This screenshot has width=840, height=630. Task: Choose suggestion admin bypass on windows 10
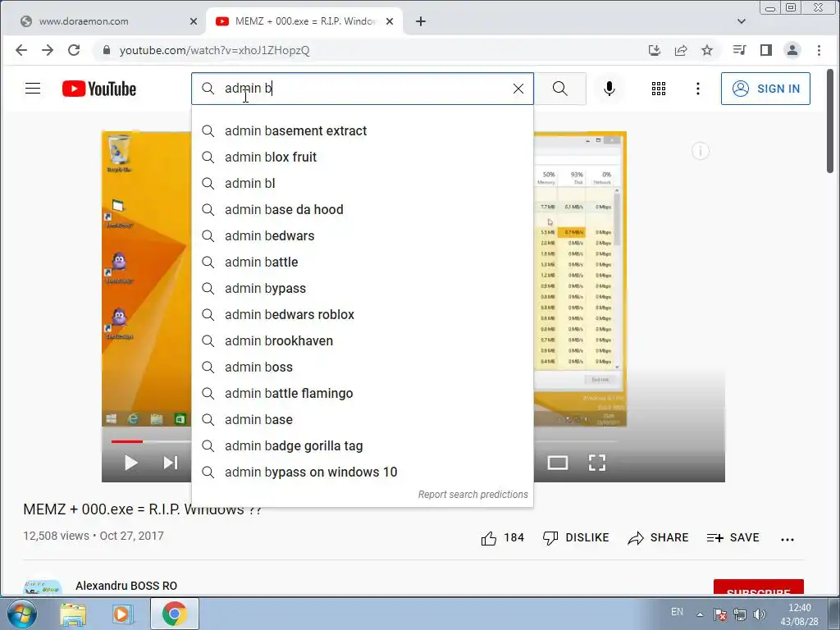coord(362,472)
